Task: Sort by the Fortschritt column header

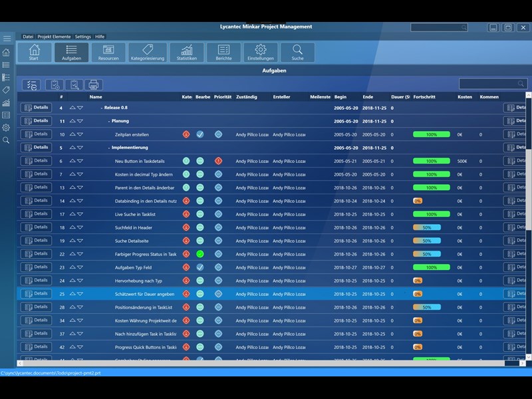Action: click(424, 96)
